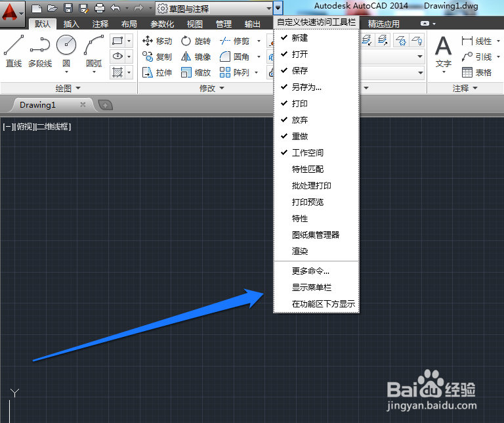Choose the 镜像 mirror tool
Image resolution: width=504 pixels, height=423 pixels.
click(196, 57)
